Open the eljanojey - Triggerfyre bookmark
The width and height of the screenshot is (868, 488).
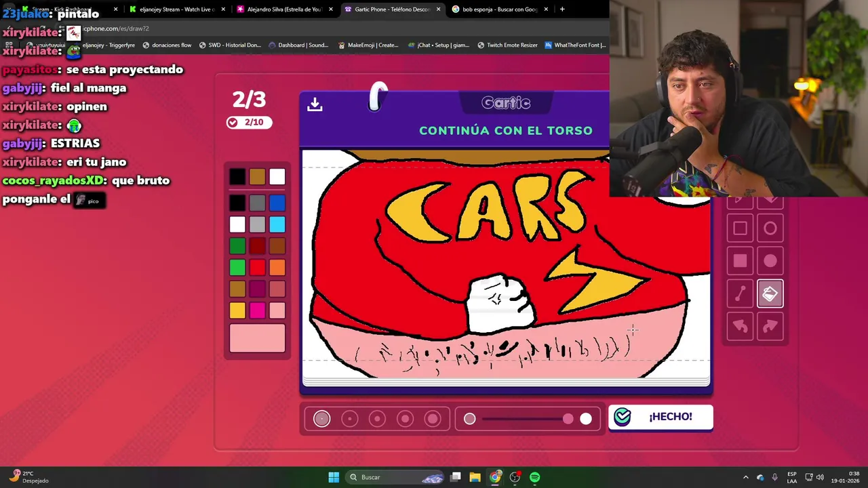pos(103,45)
